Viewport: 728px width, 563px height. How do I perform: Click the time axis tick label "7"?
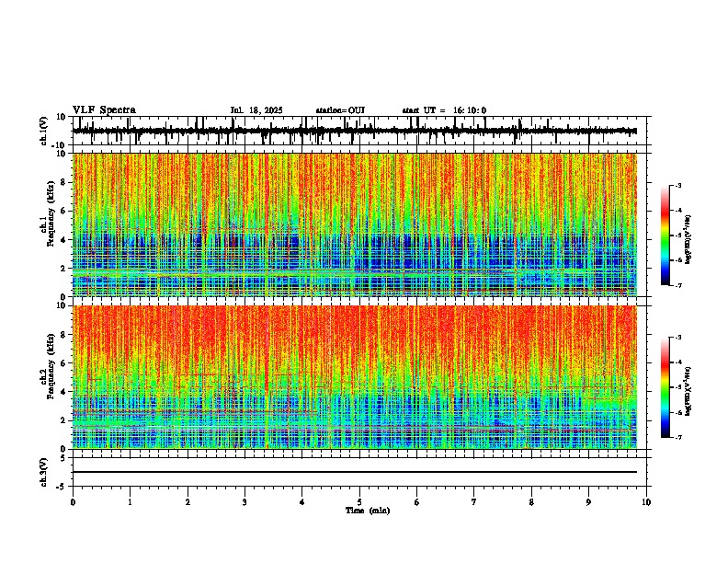tap(474, 502)
